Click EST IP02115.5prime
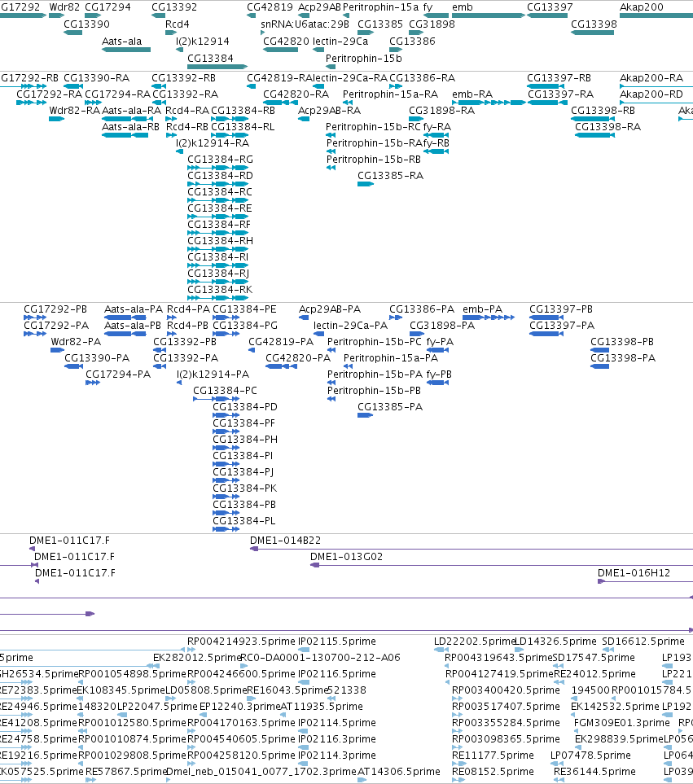 pos(337,641)
